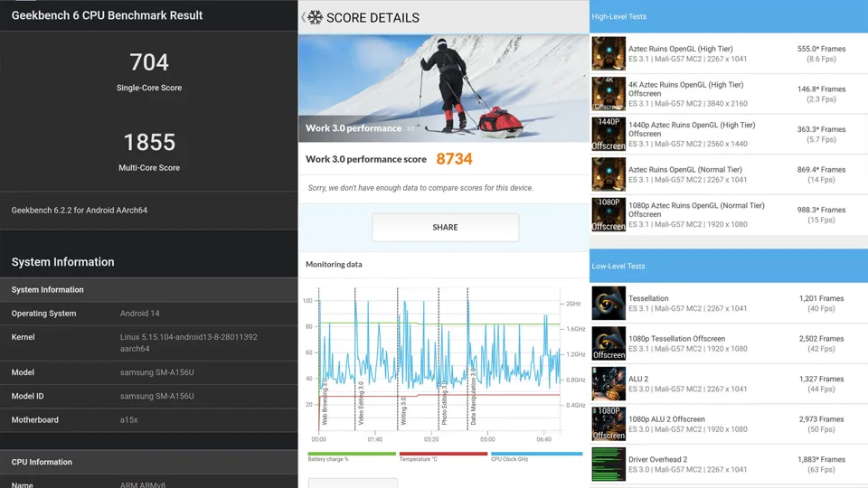
Task: Toggle Battery charge % legend line
Action: pos(352,456)
